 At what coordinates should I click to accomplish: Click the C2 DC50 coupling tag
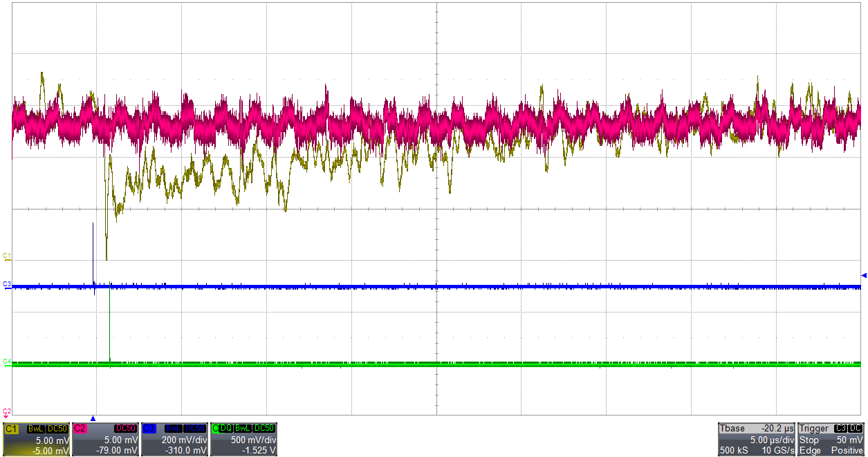(125, 429)
